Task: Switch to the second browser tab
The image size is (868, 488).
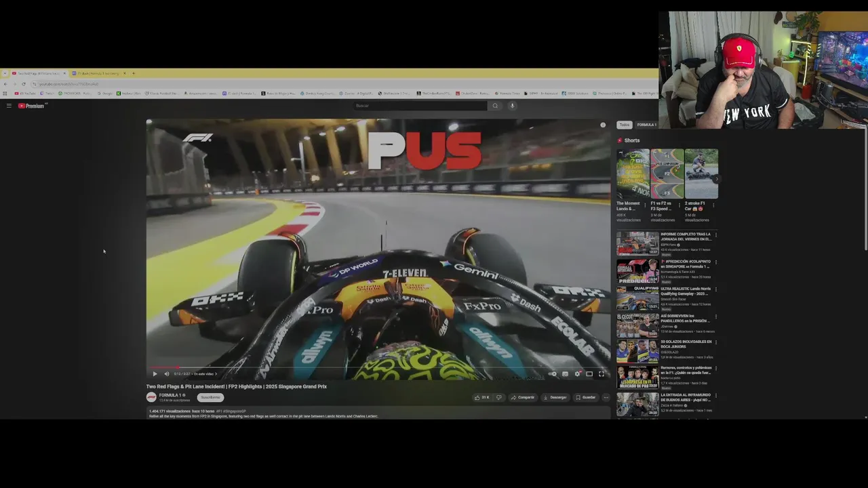Action: coord(98,73)
